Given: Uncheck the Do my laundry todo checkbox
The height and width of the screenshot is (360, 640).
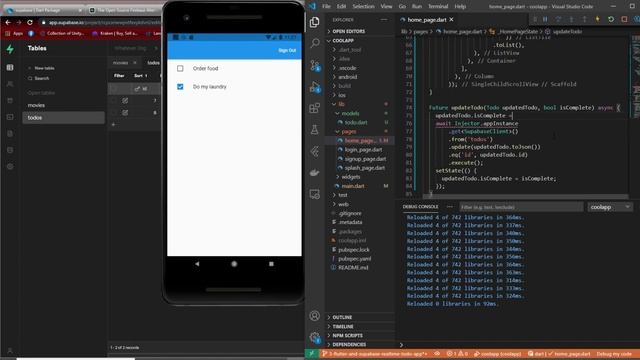Looking at the screenshot, I should 180,87.
